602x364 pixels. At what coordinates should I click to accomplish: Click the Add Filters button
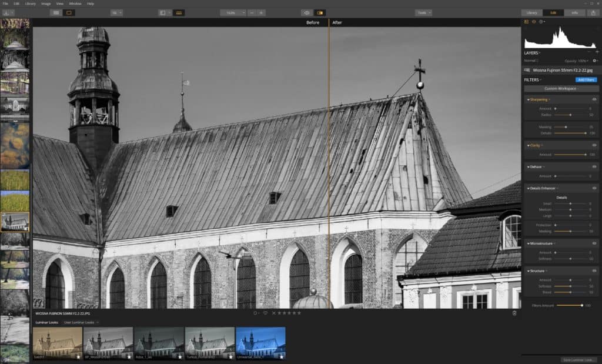tap(586, 79)
